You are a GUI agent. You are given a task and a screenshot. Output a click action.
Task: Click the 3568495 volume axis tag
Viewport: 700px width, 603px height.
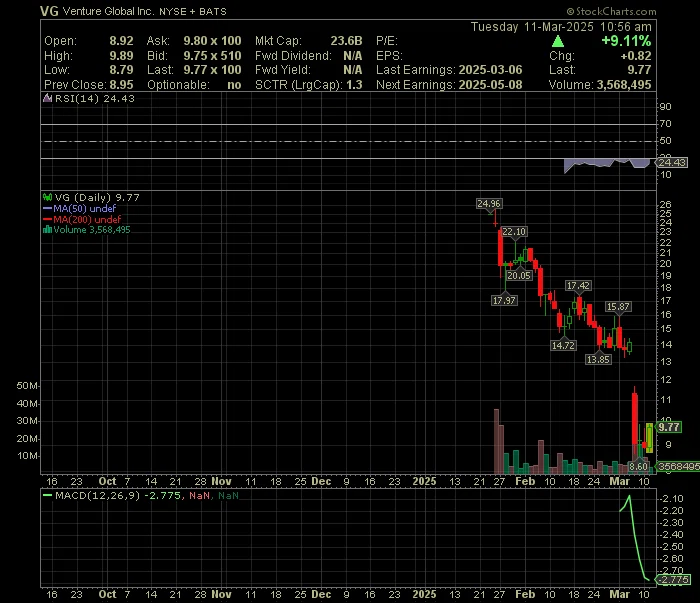coord(678,466)
